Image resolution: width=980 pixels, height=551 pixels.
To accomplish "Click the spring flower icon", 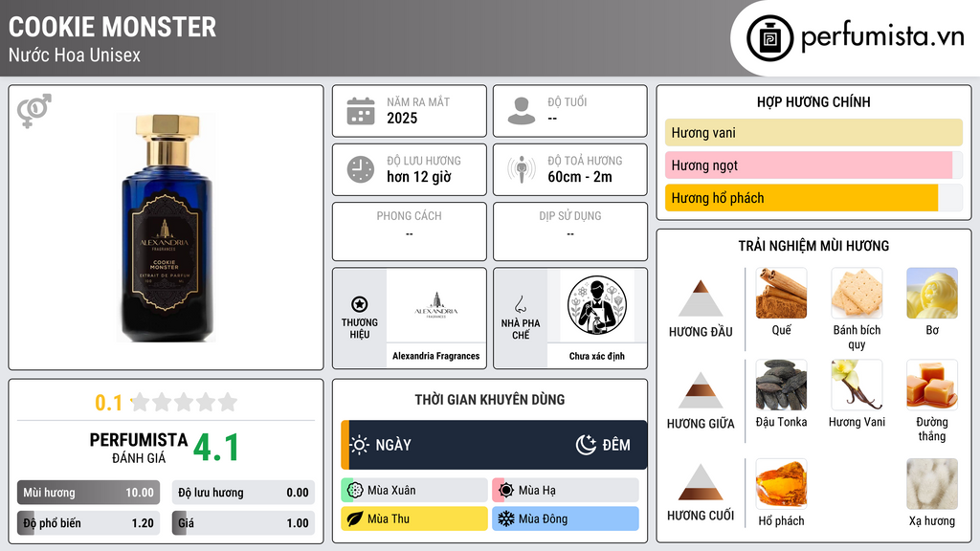I will (x=355, y=491).
